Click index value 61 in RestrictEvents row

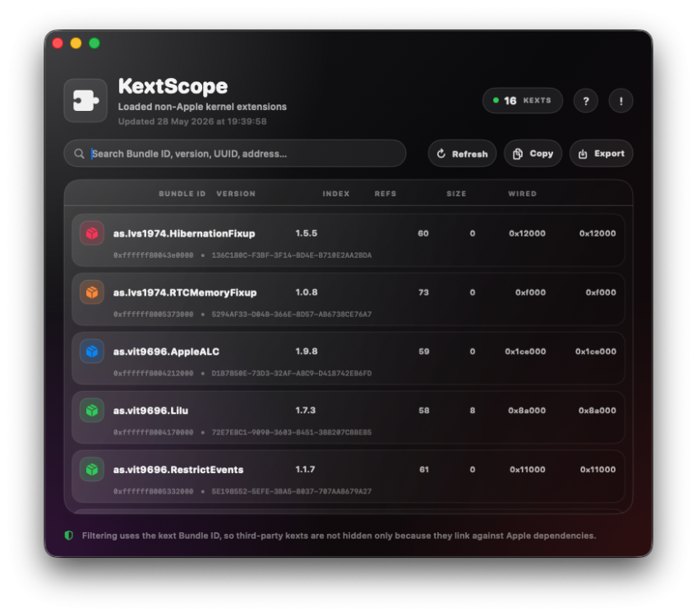tap(424, 470)
